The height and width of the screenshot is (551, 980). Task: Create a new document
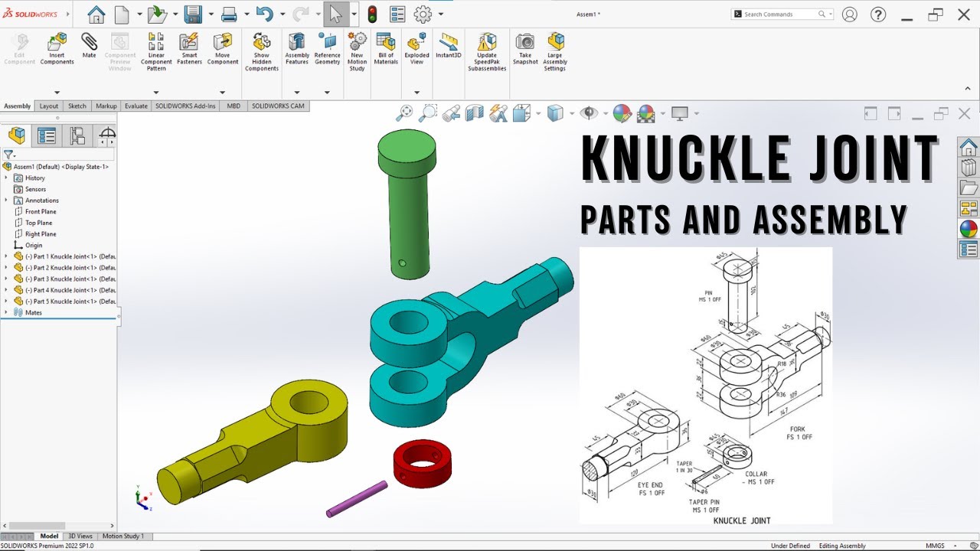pos(122,14)
